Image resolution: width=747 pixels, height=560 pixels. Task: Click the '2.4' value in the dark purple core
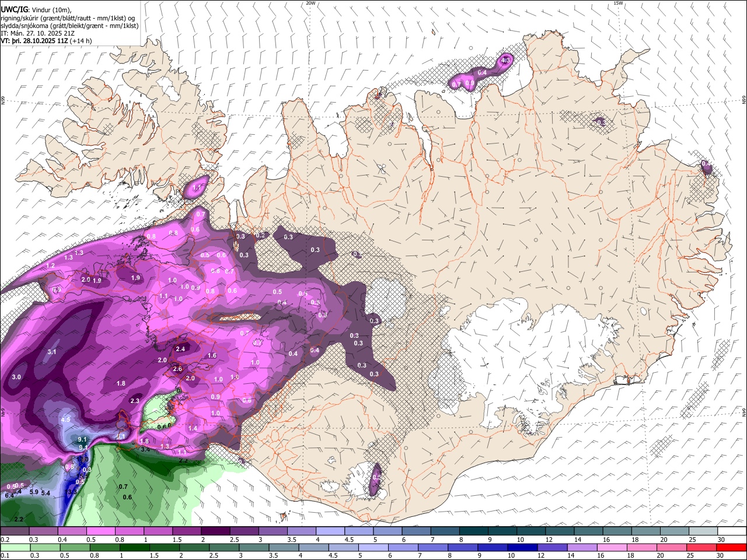(180, 349)
